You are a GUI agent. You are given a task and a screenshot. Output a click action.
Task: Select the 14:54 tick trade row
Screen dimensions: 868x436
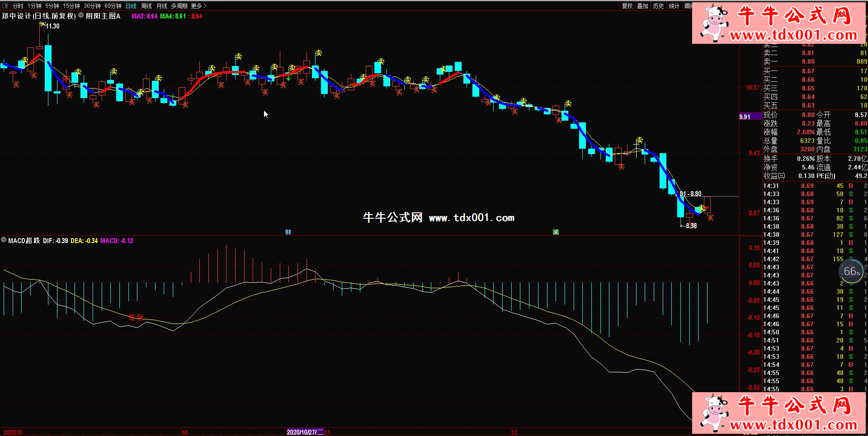(815, 365)
